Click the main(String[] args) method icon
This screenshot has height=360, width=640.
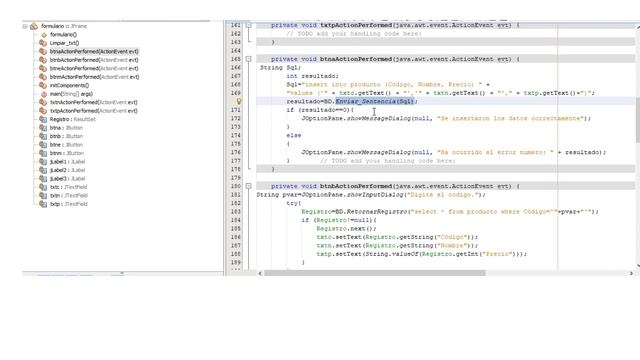click(44, 94)
